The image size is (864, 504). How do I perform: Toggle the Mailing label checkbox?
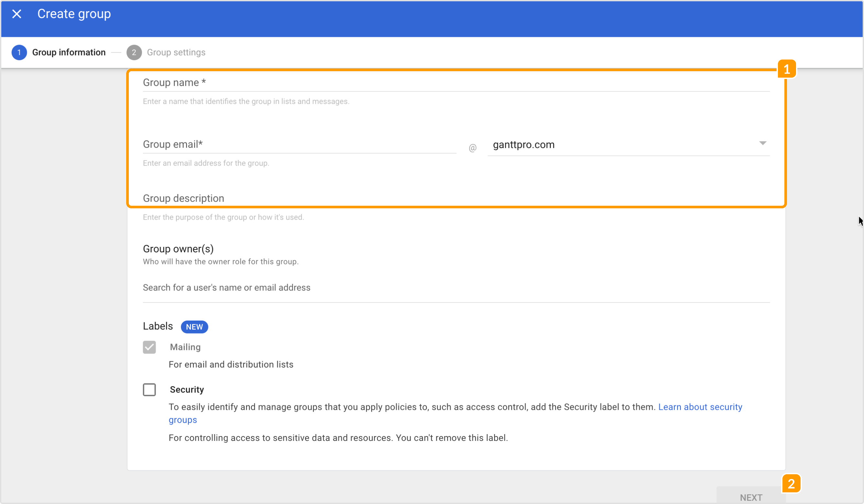(149, 347)
